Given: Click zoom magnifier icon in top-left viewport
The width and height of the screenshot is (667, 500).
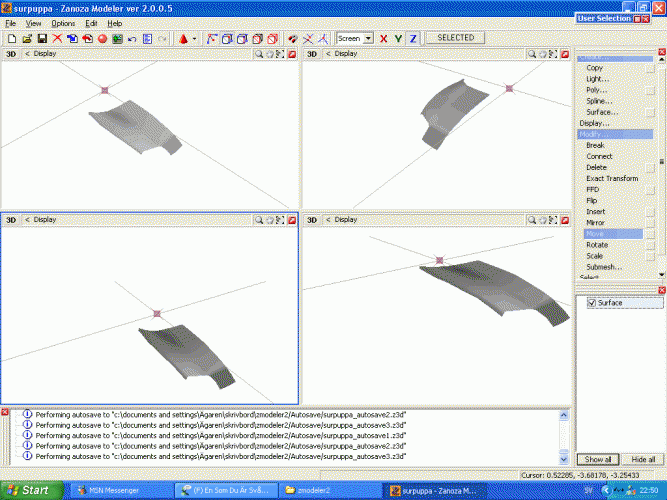Looking at the screenshot, I should [258, 54].
